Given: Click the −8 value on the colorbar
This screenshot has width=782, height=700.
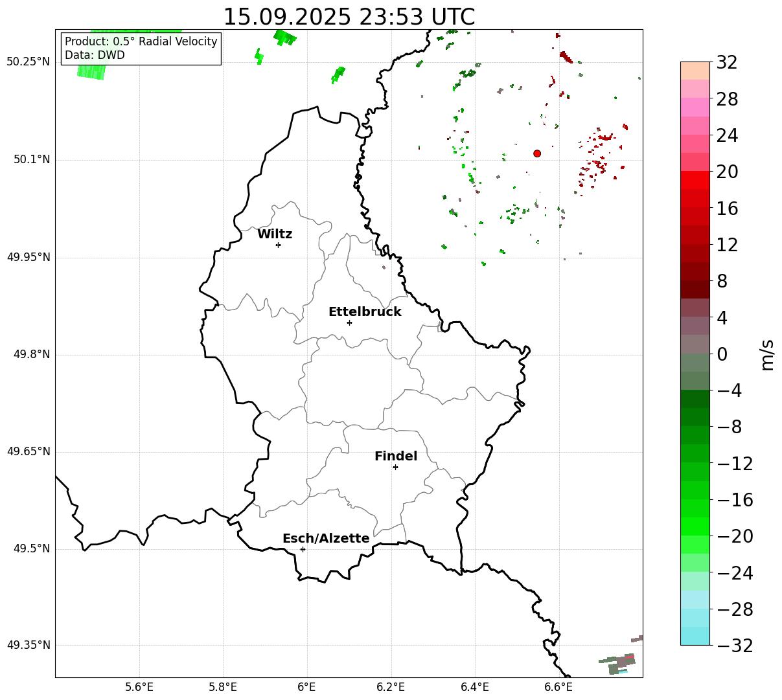Looking at the screenshot, I should (729, 427).
